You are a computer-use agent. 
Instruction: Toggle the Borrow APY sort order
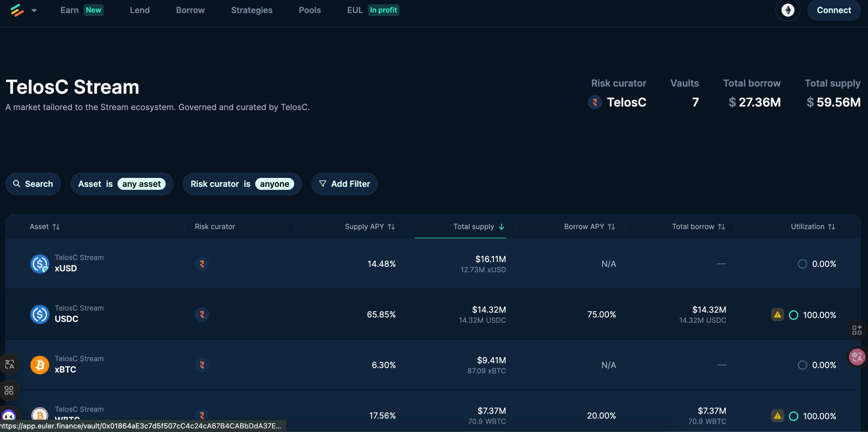pyautogui.click(x=612, y=226)
